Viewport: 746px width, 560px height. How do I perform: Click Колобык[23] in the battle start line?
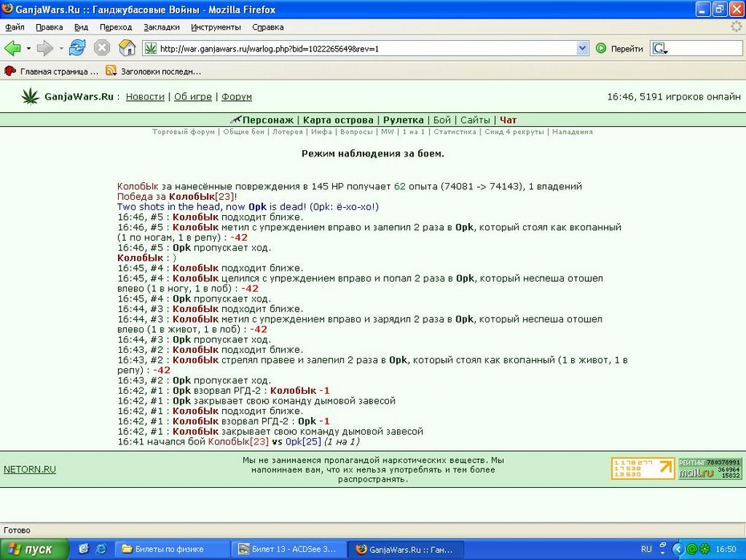(238, 441)
